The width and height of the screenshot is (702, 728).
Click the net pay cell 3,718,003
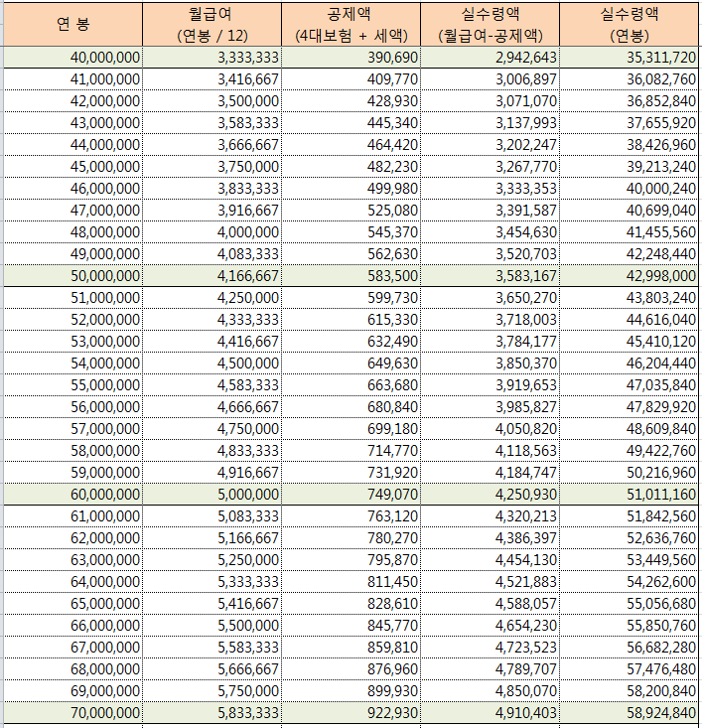(490, 320)
